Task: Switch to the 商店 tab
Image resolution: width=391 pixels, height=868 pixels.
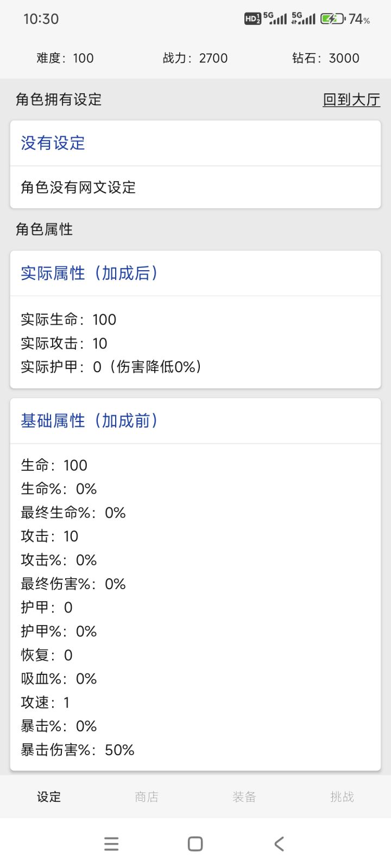Action: tap(147, 796)
